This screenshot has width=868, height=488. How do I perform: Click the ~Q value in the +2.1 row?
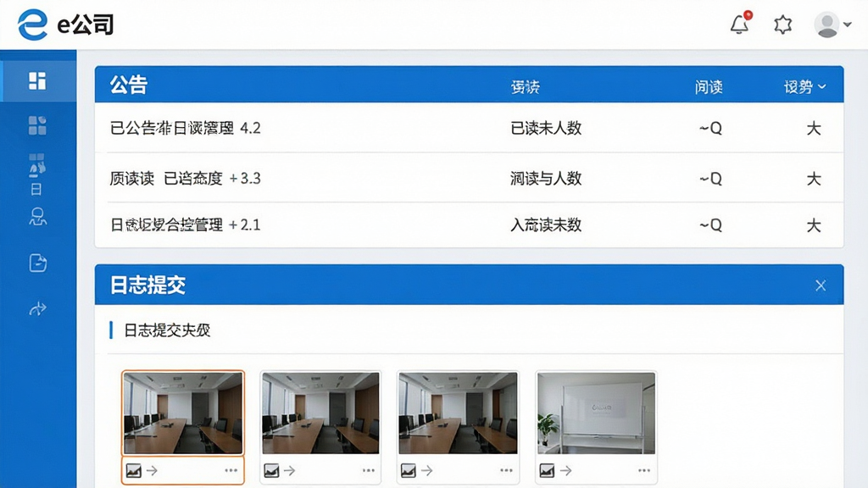click(x=710, y=225)
